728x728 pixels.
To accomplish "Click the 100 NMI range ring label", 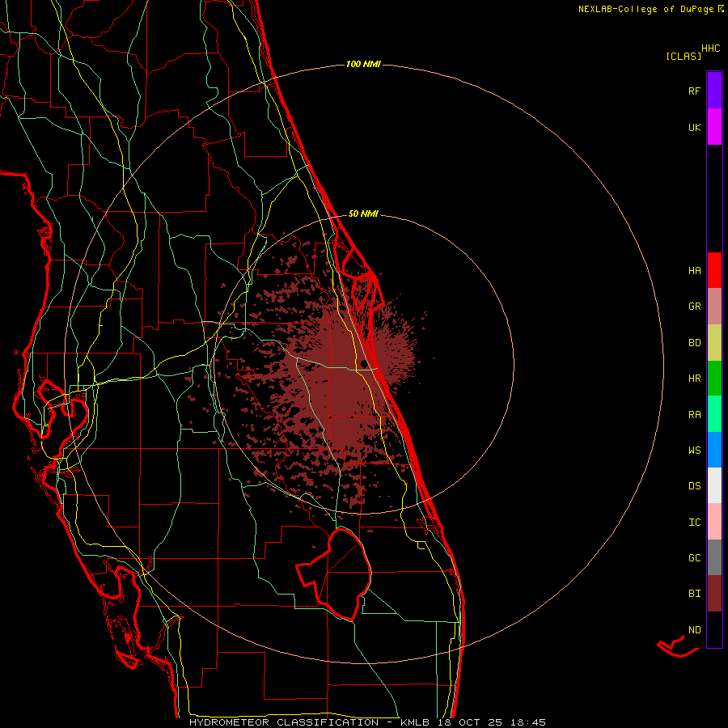I will [x=363, y=64].
